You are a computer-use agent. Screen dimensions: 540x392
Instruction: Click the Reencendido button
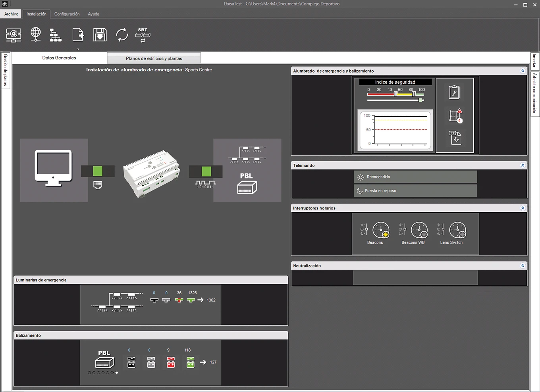point(415,177)
